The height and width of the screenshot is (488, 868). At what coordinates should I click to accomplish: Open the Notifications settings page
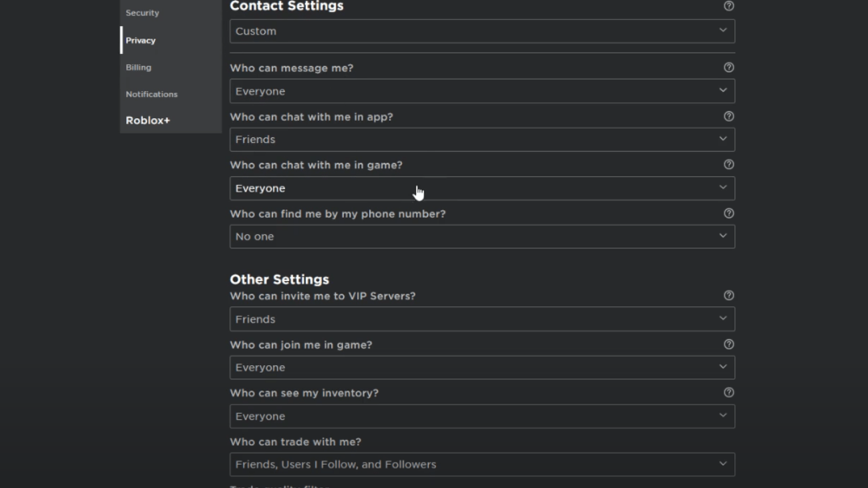pos(152,94)
